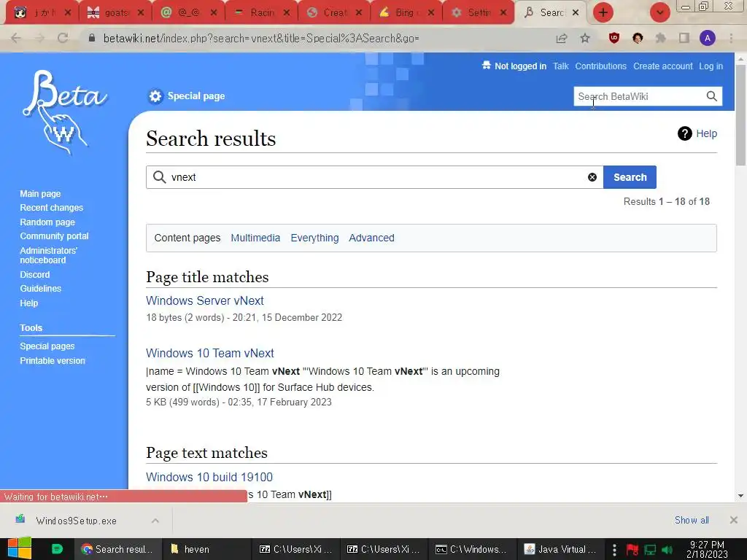
Task: Open the uBlock Origin extension icon
Action: [614, 38]
